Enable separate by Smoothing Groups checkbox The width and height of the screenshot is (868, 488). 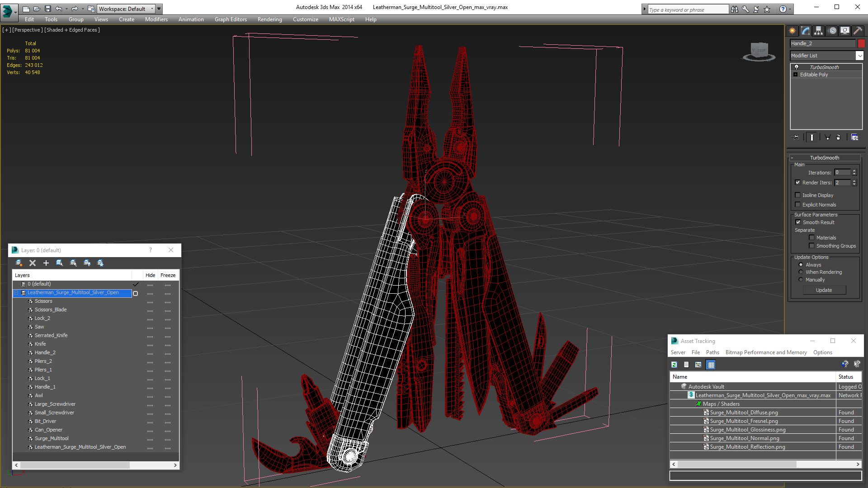coord(811,246)
